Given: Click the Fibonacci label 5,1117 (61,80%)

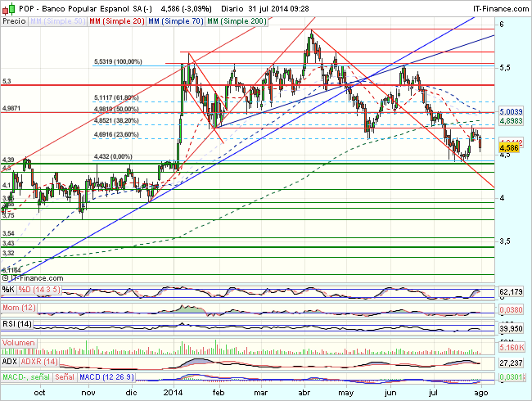Looking at the screenshot, I should coord(116,97).
